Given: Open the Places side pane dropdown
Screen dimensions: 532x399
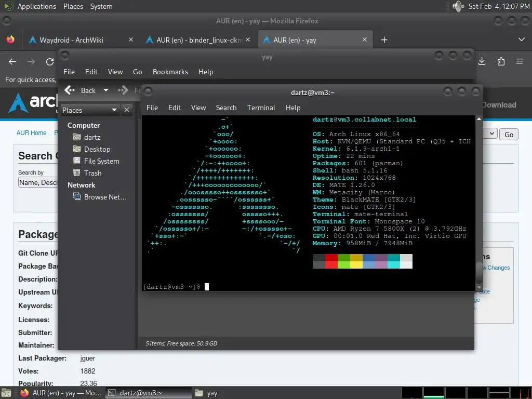Looking at the screenshot, I should coord(90,110).
